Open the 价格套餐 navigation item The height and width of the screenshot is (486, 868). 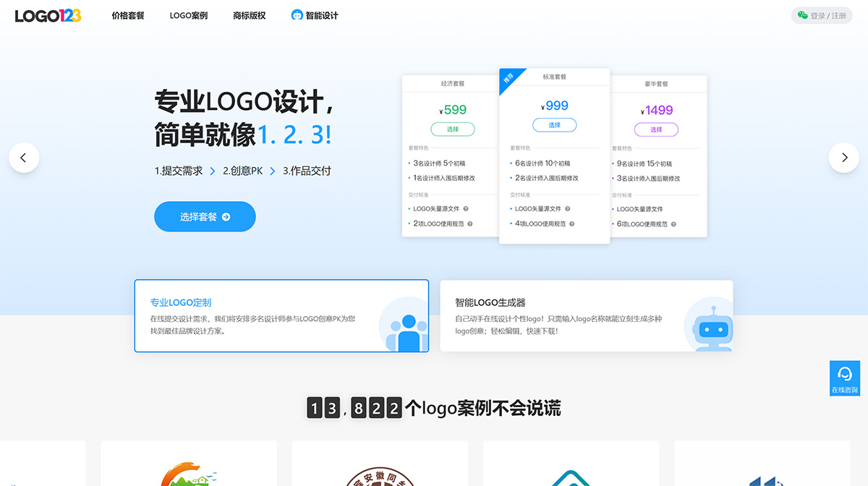pos(127,14)
